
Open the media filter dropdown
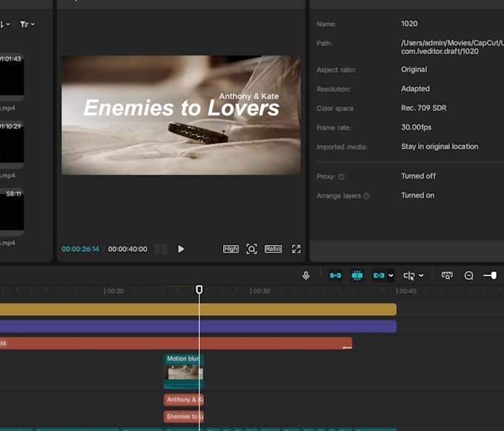27,24
